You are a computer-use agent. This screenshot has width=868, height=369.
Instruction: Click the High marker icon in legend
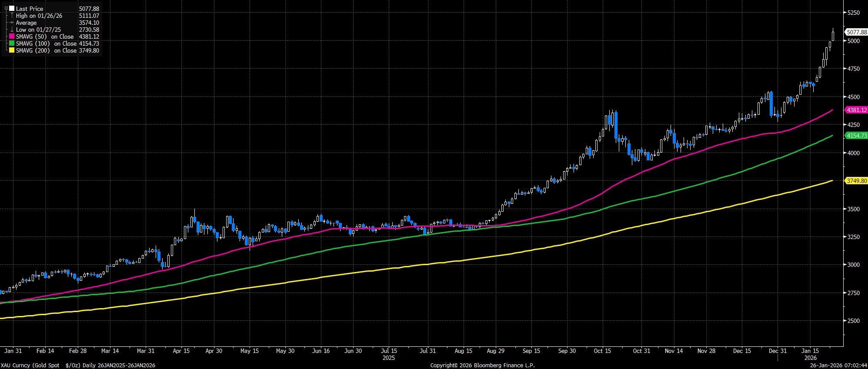12,16
